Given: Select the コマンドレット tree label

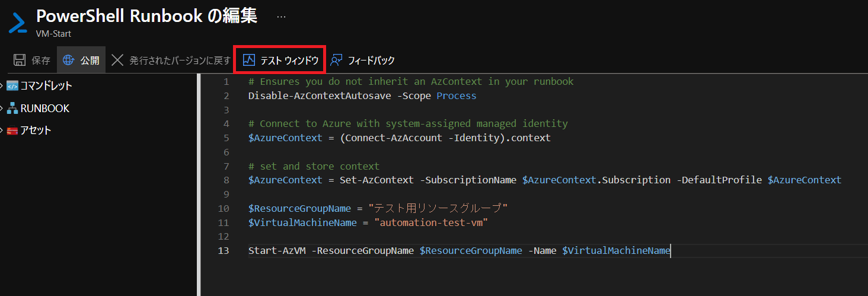Looking at the screenshot, I should (x=46, y=86).
